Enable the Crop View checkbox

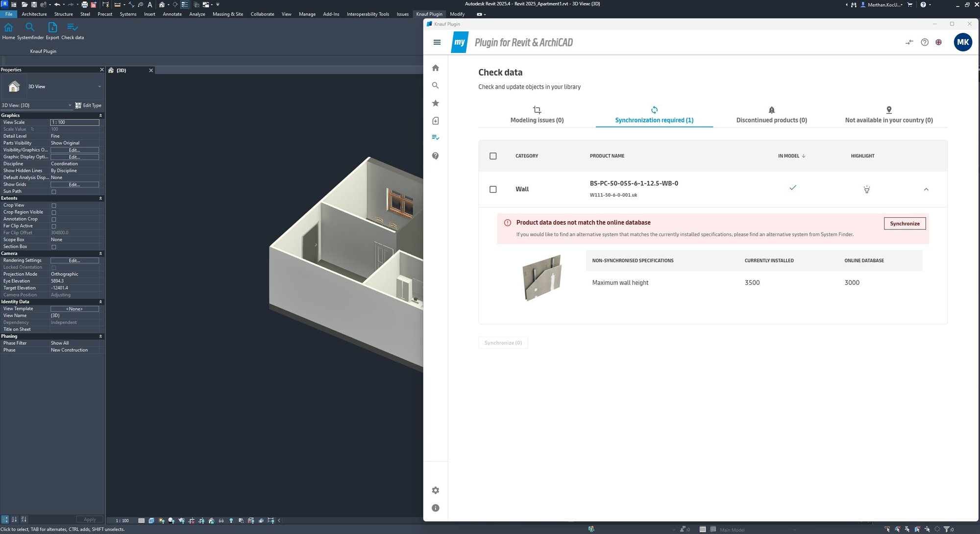[54, 205]
